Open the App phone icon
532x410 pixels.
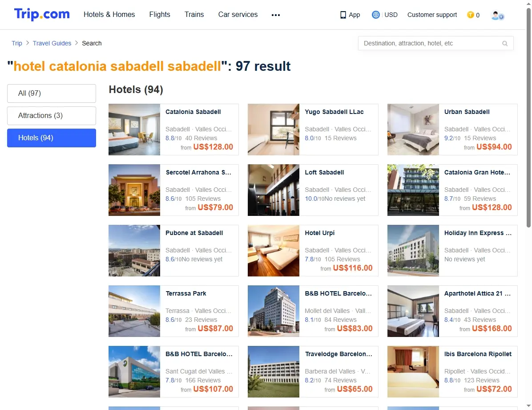(x=343, y=15)
